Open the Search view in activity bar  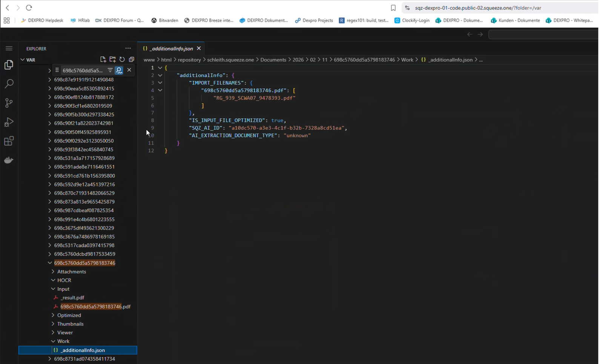(9, 84)
